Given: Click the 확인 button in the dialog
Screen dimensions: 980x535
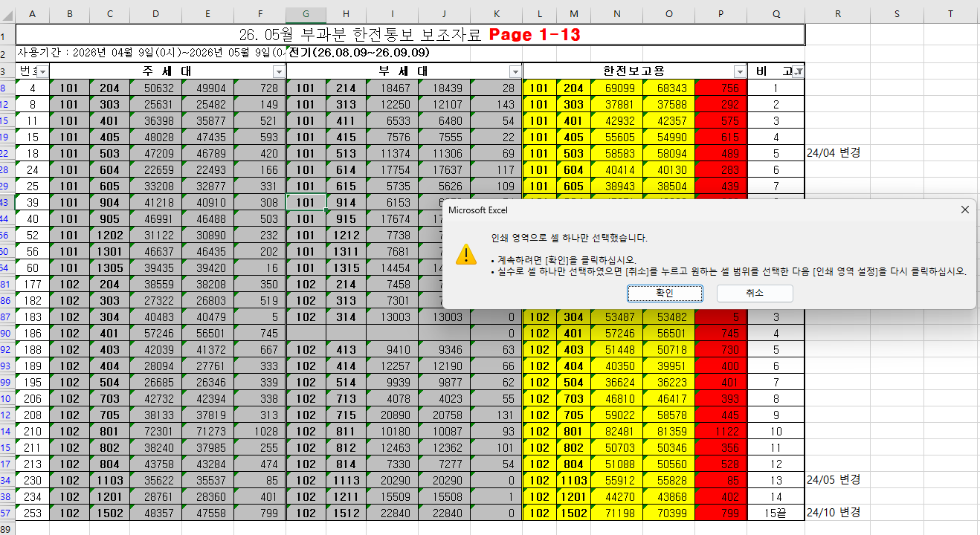Looking at the screenshot, I should point(665,294).
